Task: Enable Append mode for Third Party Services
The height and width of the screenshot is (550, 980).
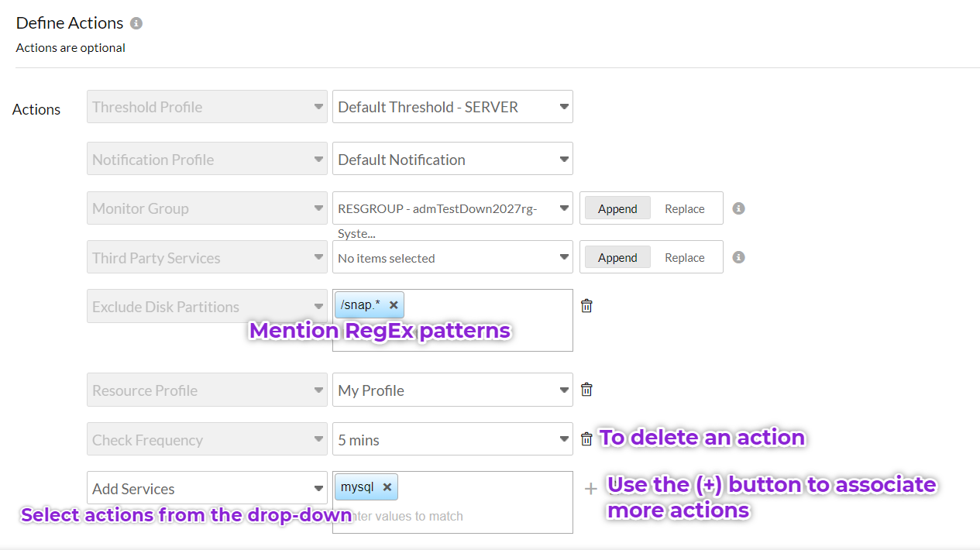Action: point(617,256)
